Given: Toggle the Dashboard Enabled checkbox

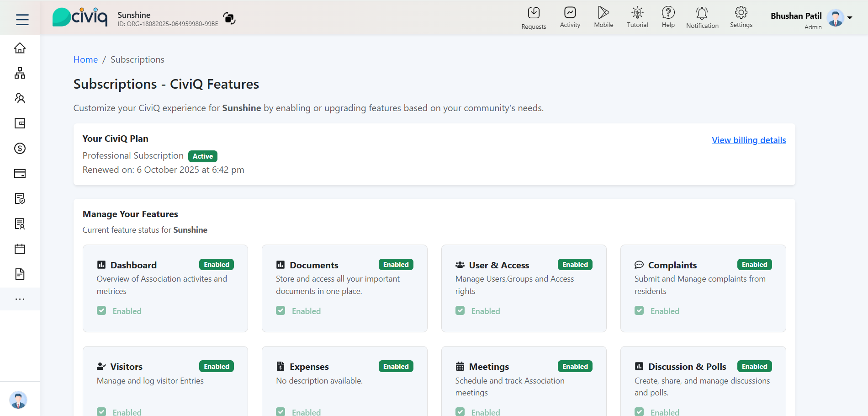Looking at the screenshot, I should point(101,311).
